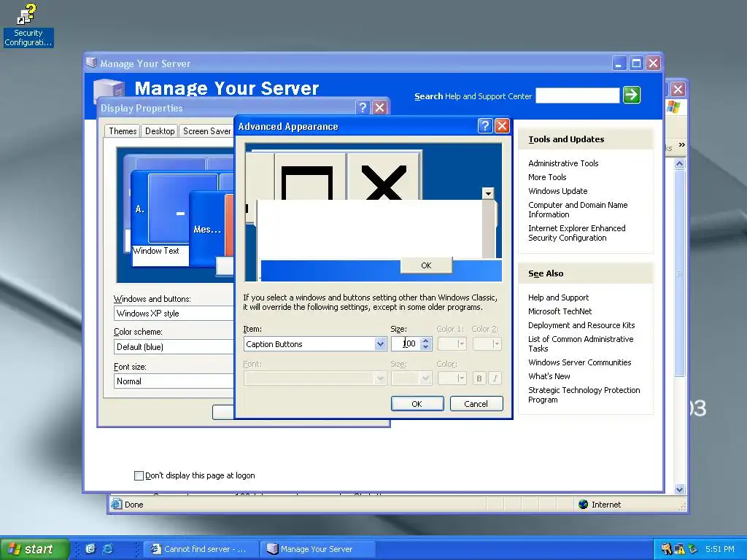Click the Search Help and Support input field
This screenshot has height=560, width=747.
click(578, 96)
